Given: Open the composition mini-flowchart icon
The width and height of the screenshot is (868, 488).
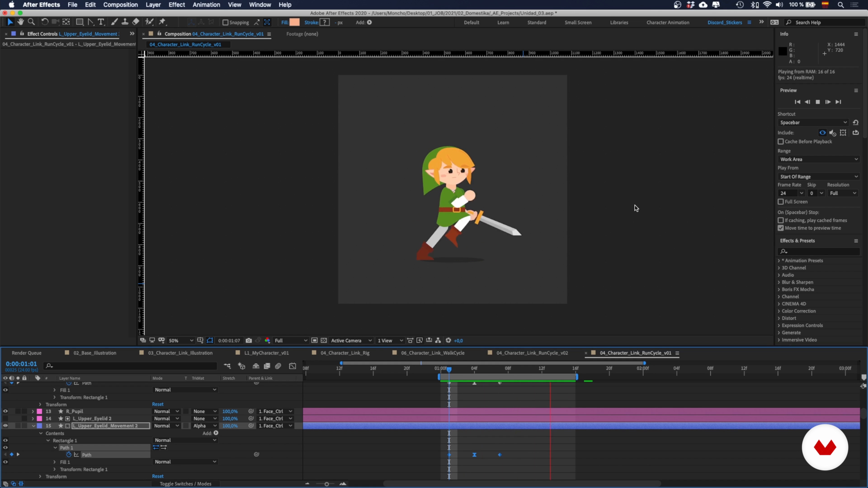Looking at the screenshot, I should [x=227, y=366].
